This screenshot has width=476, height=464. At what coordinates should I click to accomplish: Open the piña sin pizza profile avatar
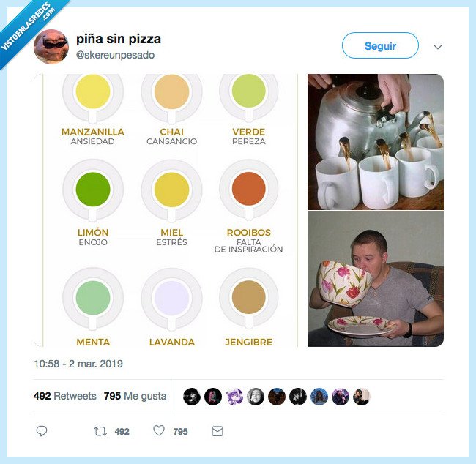point(51,47)
